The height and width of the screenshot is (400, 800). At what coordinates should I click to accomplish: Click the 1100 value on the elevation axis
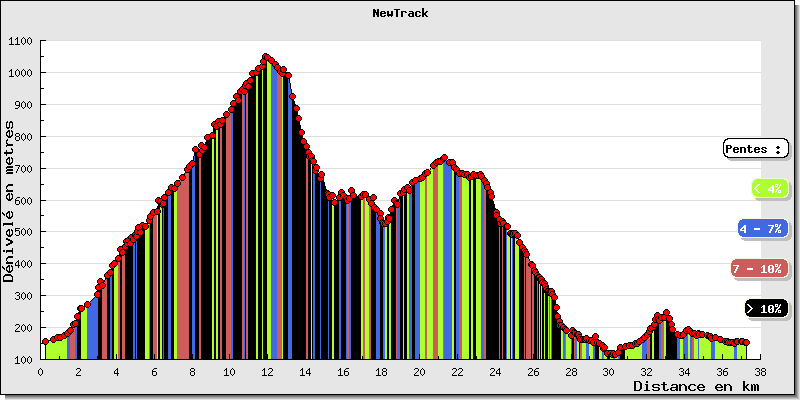coord(20,41)
